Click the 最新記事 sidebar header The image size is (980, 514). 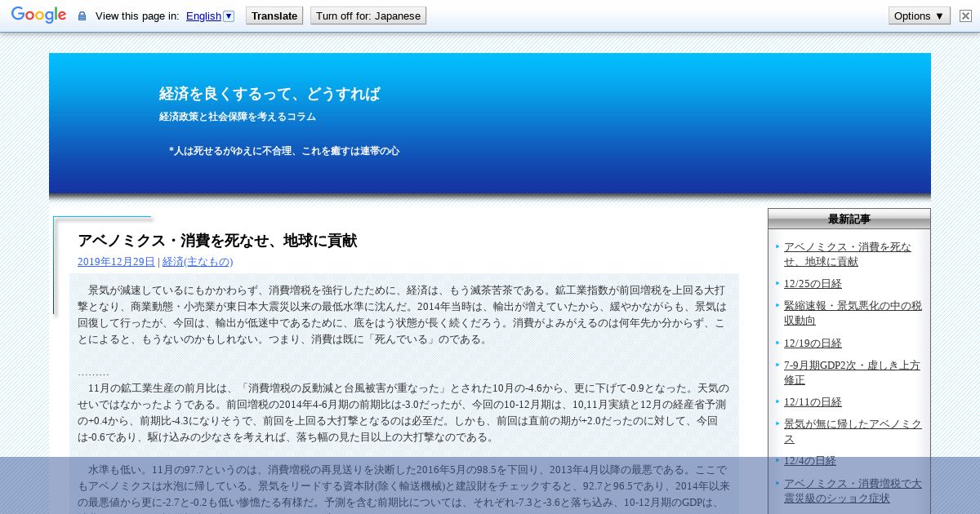(x=849, y=219)
